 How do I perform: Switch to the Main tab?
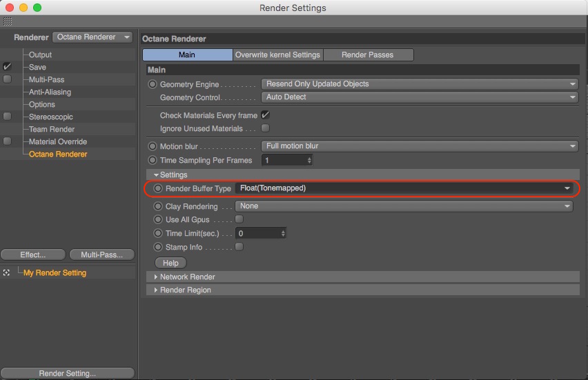tap(187, 54)
